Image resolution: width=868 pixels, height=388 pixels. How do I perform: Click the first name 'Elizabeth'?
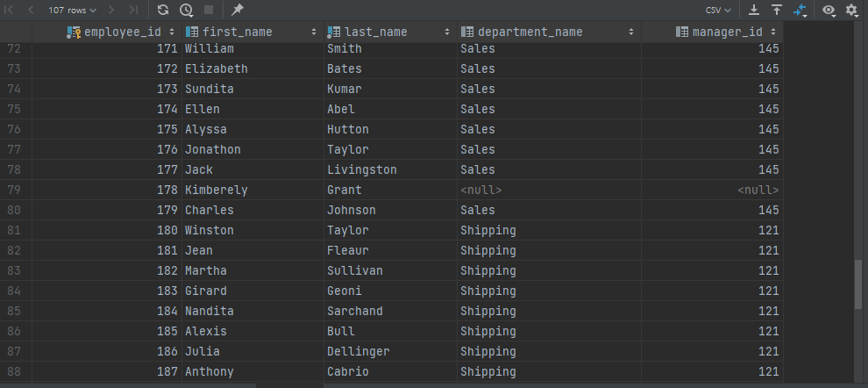click(217, 68)
